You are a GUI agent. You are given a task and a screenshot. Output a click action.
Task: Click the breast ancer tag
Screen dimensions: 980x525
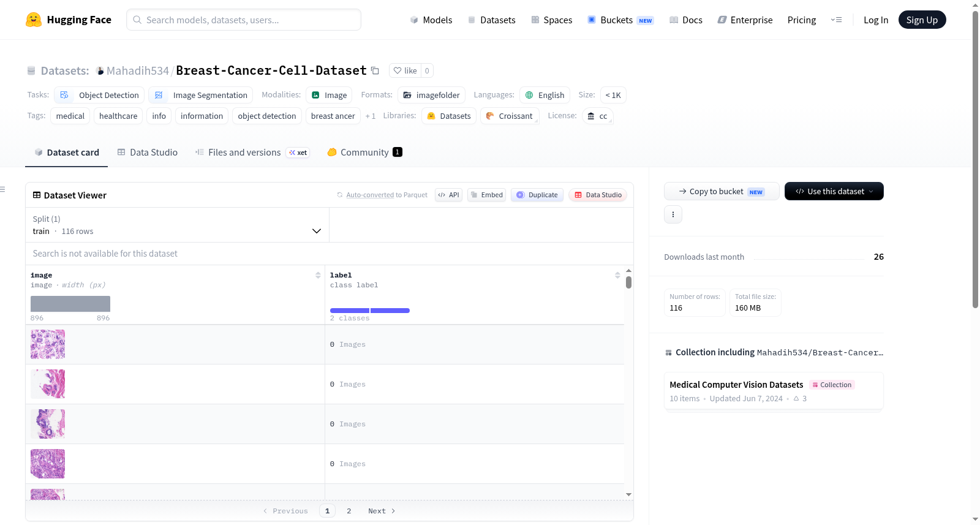pyautogui.click(x=333, y=116)
